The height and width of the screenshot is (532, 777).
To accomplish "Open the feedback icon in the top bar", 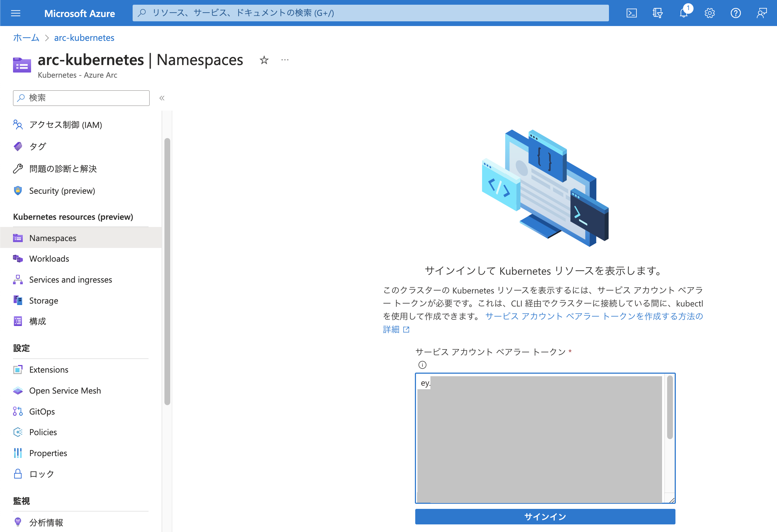I will [x=761, y=13].
